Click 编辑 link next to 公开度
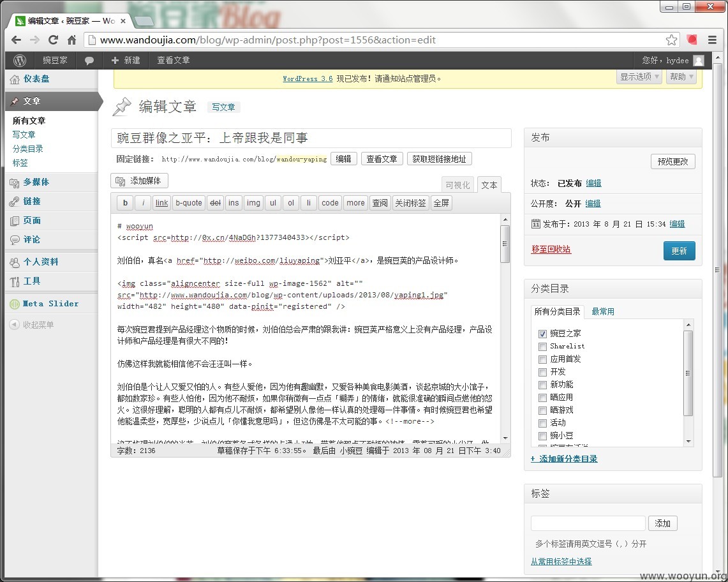The height and width of the screenshot is (582, 728). [x=593, y=204]
